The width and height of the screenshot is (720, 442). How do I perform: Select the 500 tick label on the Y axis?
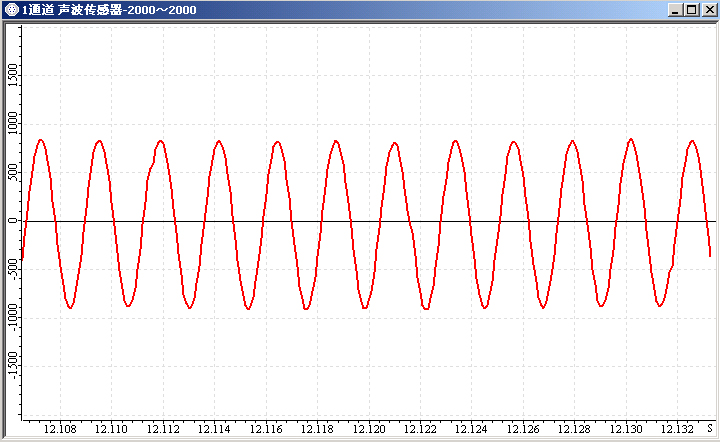12,172
